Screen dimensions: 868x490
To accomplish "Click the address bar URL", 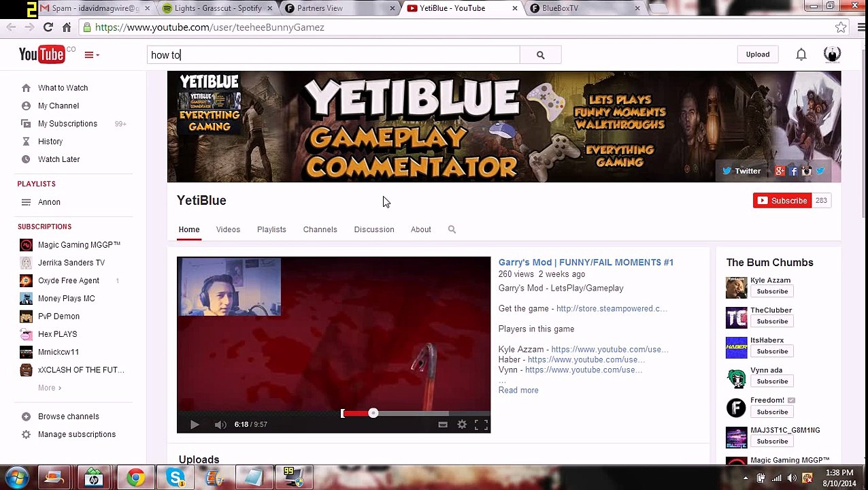I will click(x=210, y=27).
